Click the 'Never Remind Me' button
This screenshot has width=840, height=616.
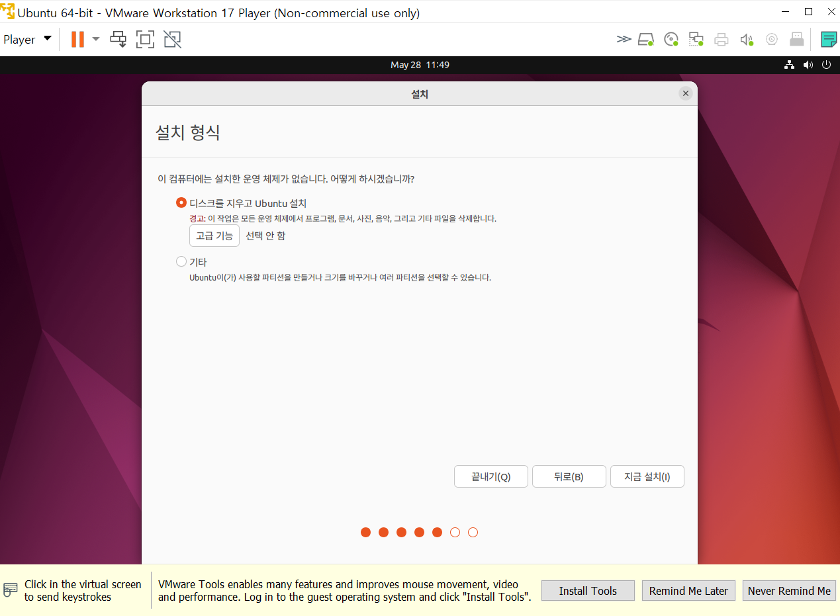[x=789, y=591]
